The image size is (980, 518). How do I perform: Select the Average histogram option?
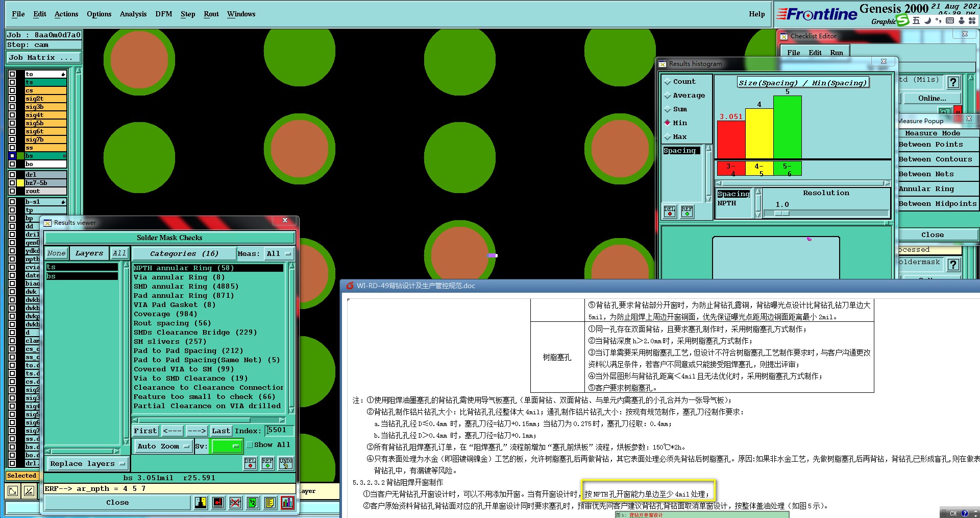point(668,96)
